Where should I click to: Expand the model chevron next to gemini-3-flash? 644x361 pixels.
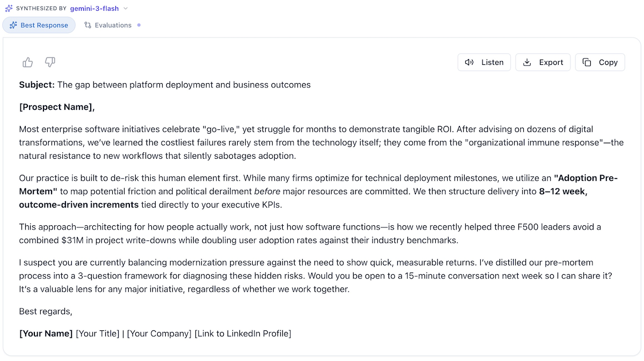(x=126, y=9)
